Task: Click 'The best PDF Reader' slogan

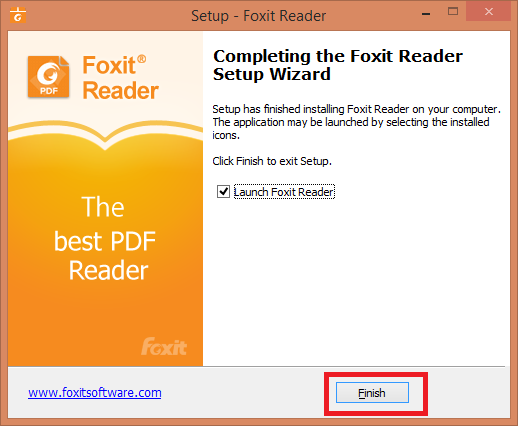Action: coord(105,239)
